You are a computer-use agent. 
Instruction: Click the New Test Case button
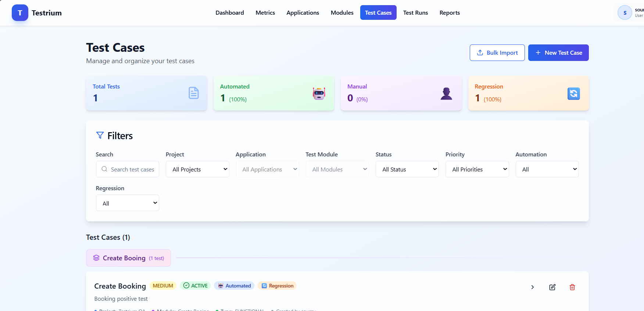(x=558, y=53)
